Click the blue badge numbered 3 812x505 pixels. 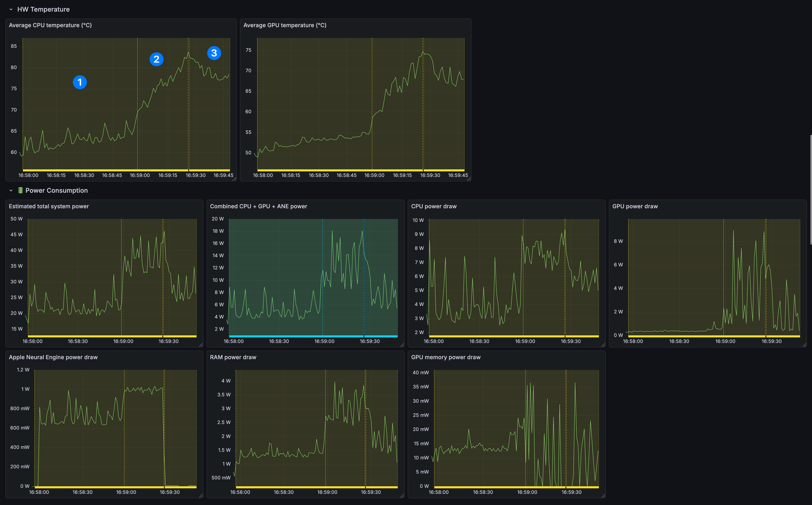[x=214, y=53]
